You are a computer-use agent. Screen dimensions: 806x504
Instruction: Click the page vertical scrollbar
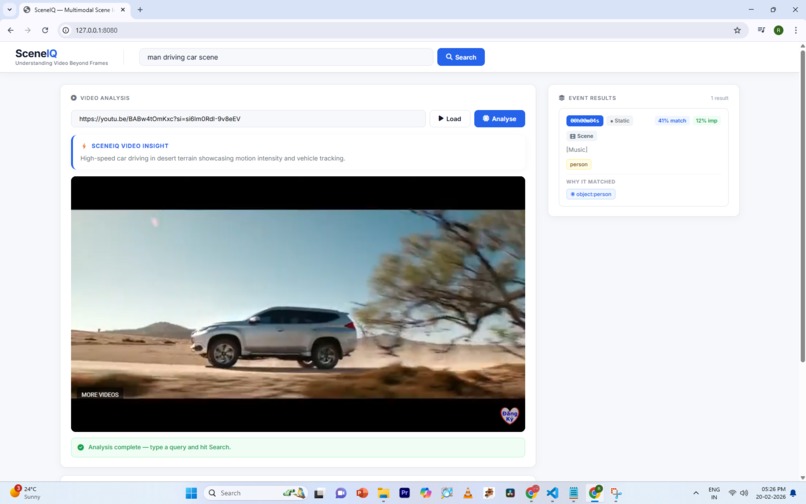click(802, 206)
